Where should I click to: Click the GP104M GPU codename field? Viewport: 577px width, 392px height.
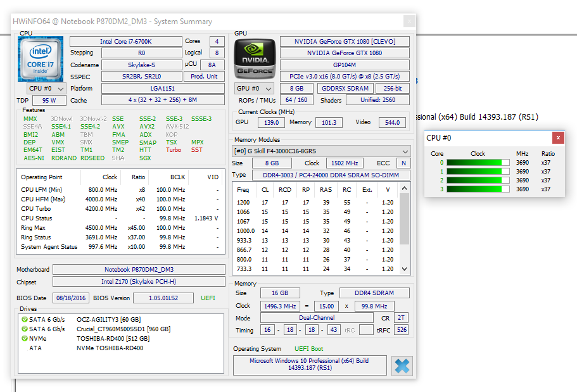coord(345,65)
